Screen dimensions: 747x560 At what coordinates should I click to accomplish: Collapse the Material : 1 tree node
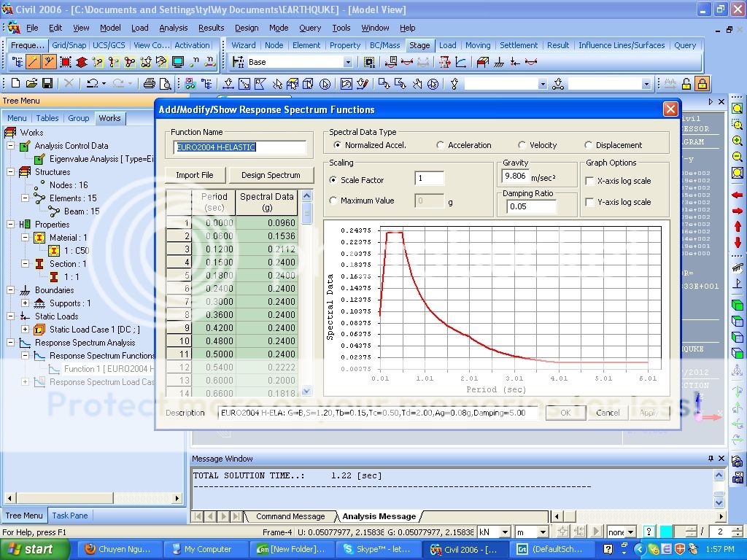(x=26, y=238)
